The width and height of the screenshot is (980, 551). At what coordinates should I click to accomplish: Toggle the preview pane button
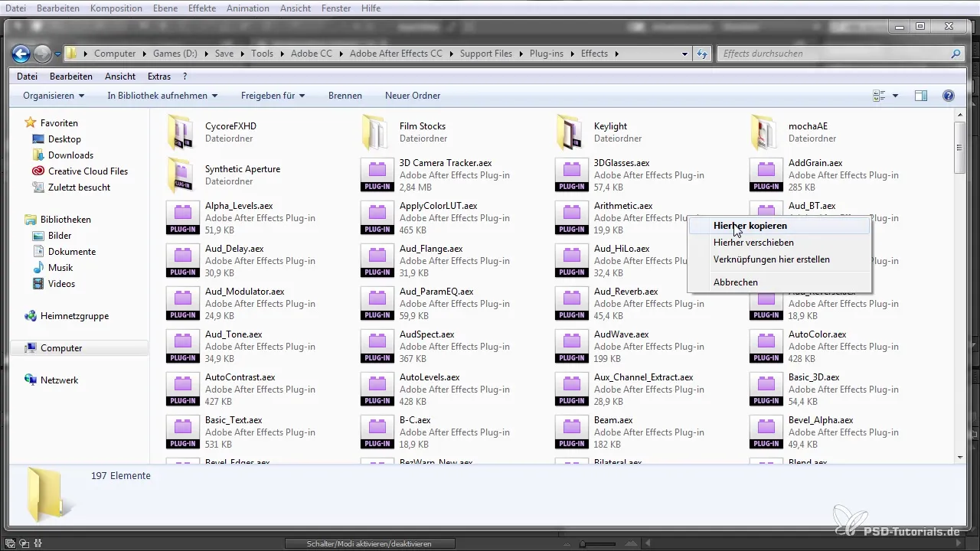pos(921,96)
